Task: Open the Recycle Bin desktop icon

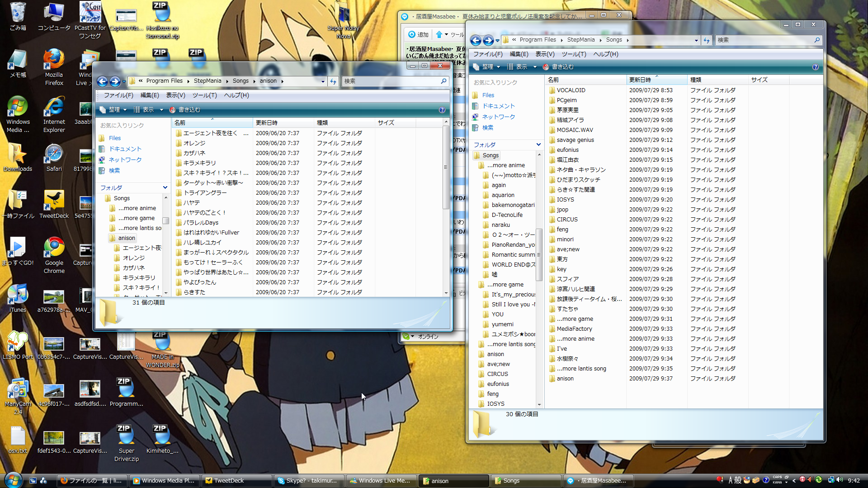Action: tap(18, 16)
